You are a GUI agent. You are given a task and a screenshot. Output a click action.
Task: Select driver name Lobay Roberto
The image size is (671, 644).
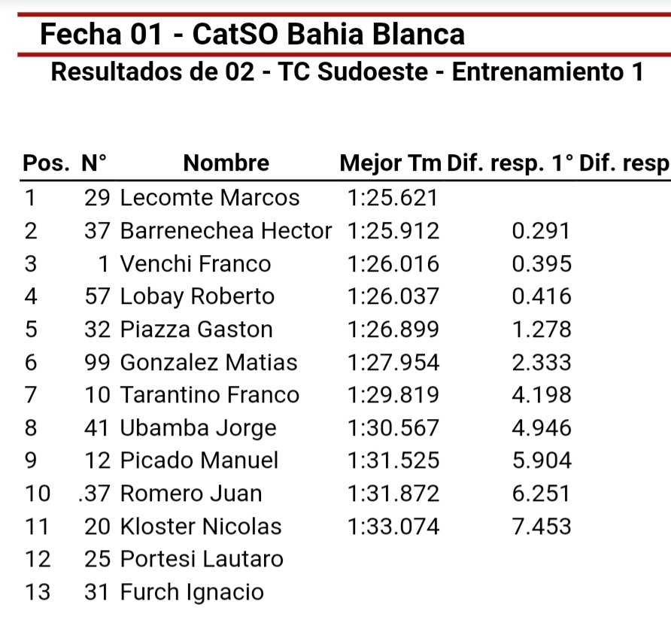[x=197, y=296]
